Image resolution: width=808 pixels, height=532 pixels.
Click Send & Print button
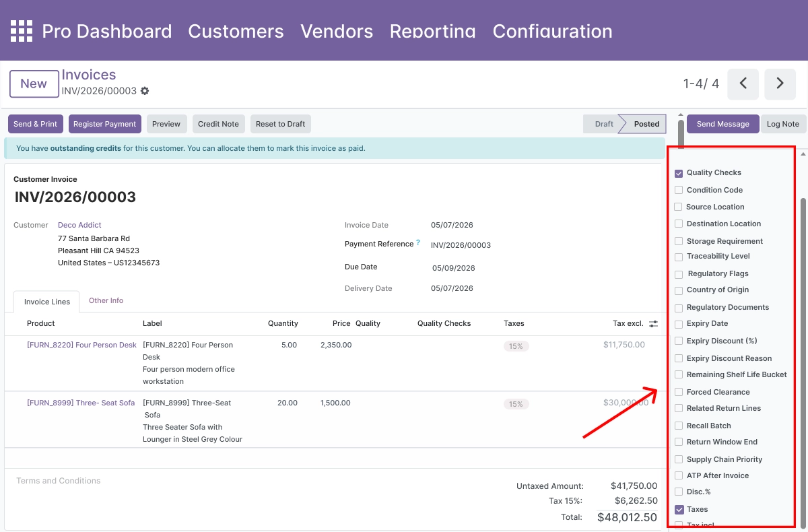click(36, 124)
